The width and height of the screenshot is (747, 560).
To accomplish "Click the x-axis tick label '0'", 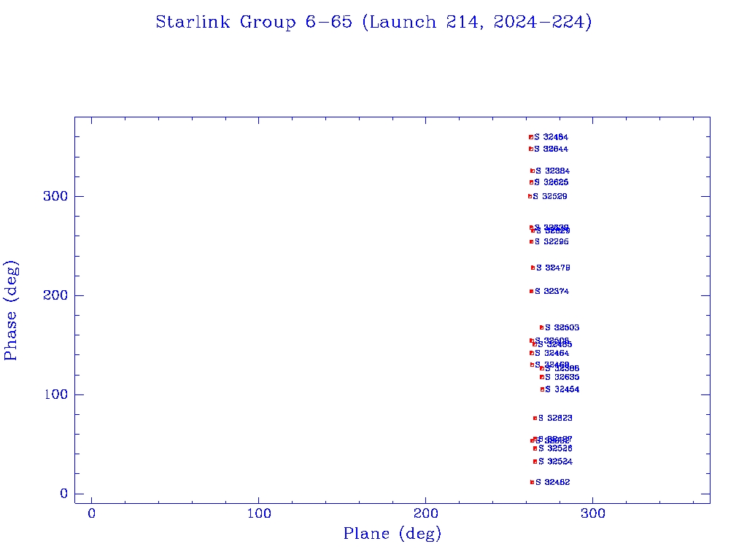I will coord(91,513).
